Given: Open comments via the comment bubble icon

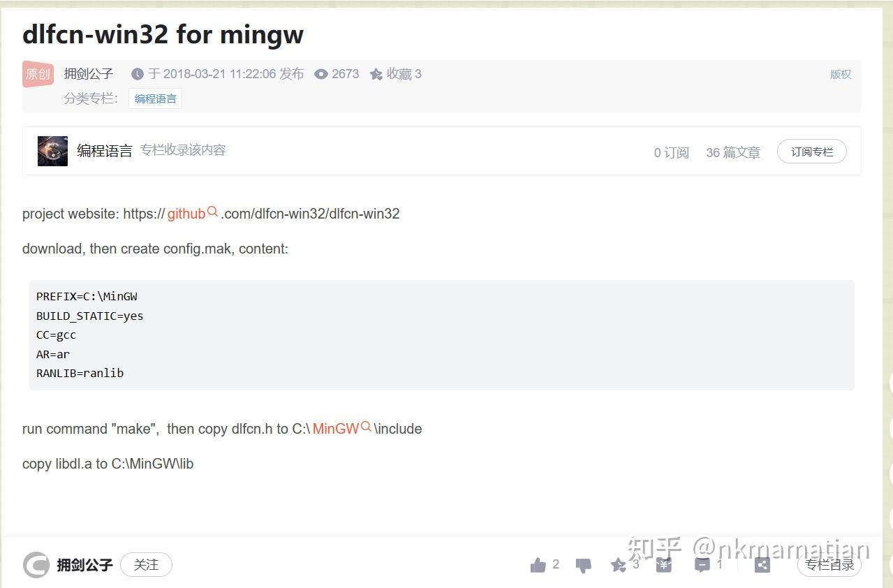Looking at the screenshot, I should [x=701, y=564].
